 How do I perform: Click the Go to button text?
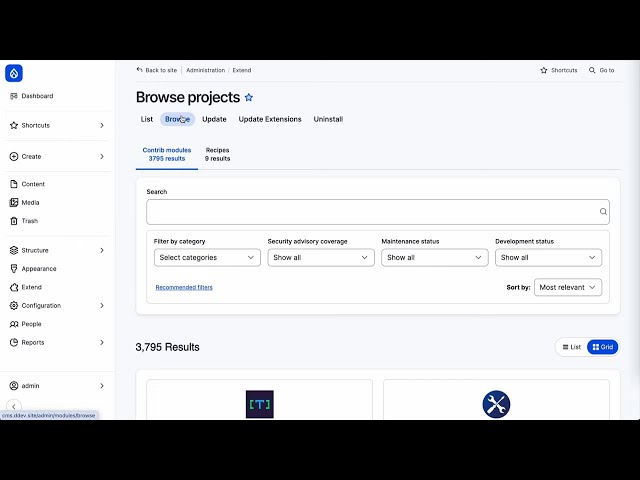(607, 70)
